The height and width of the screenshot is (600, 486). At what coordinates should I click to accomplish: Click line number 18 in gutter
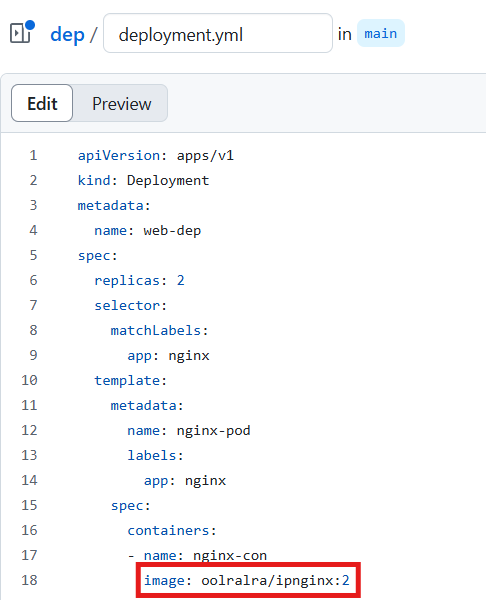pos(29,580)
